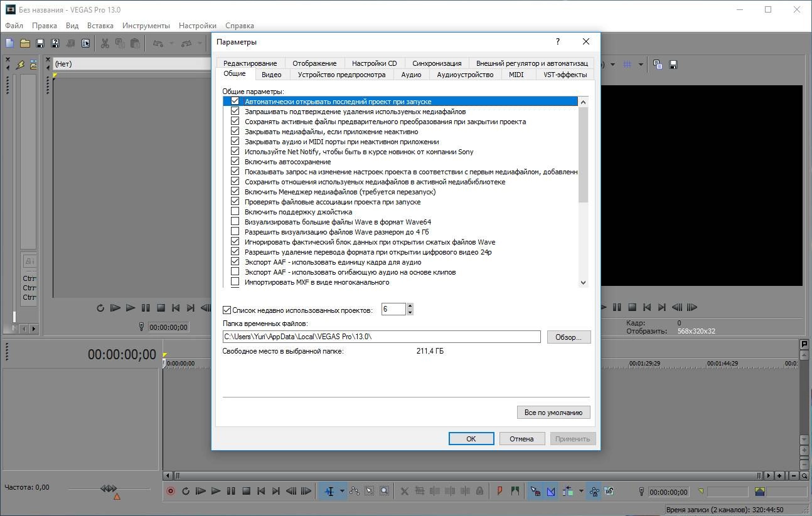Save the project using the floppy icon

(x=40, y=43)
